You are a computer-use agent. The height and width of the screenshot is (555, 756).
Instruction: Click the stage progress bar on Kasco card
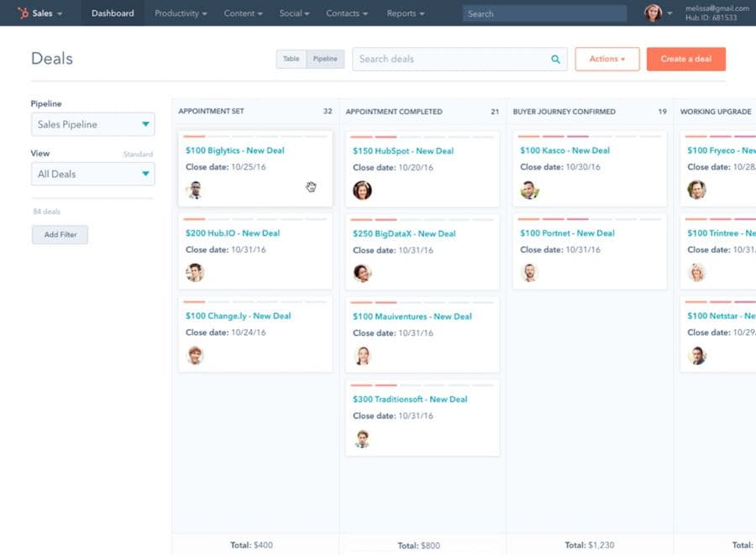pyautogui.click(x=590, y=136)
